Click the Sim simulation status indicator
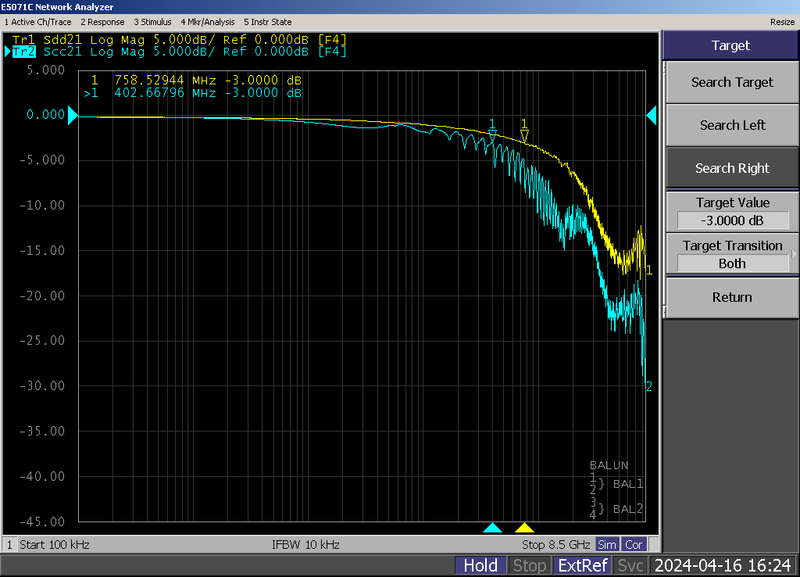The image size is (800, 577). tap(608, 544)
